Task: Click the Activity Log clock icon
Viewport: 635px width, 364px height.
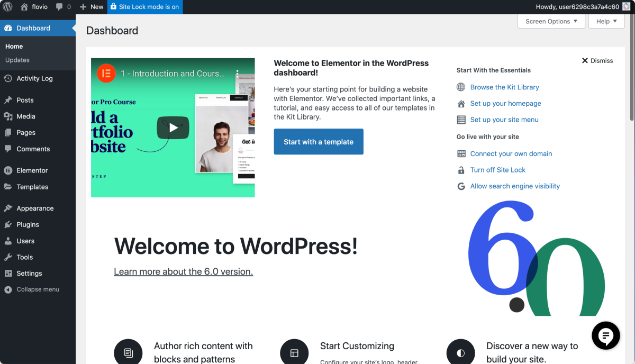Action: click(8, 78)
